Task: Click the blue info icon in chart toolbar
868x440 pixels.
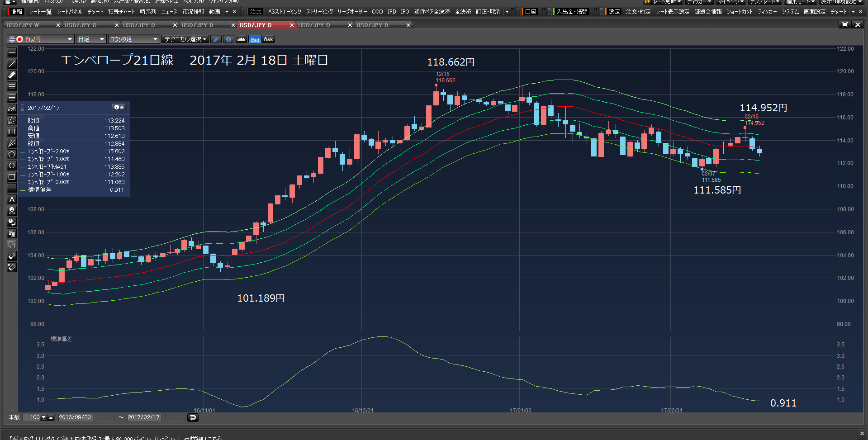Action: 229,39
